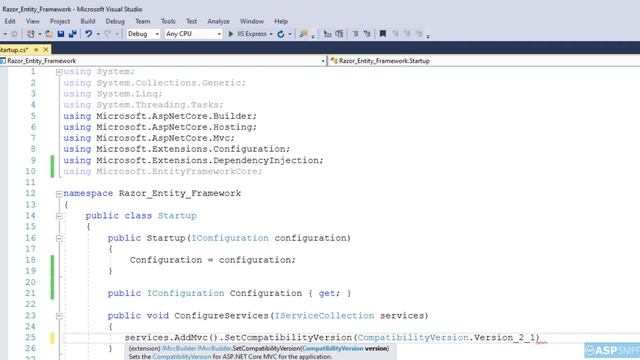Viewport: 640px width, 360px height.
Task: Open the Team menu
Action: [x=143, y=21]
